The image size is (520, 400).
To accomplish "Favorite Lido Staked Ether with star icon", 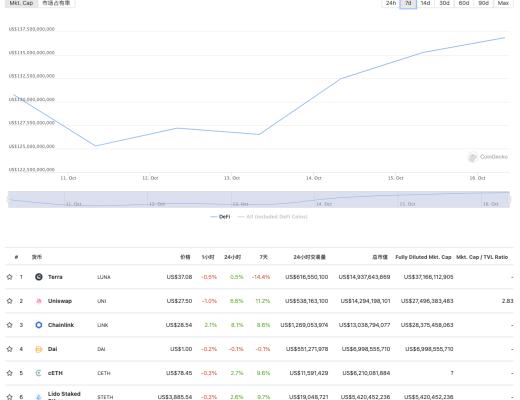I will click(9, 397).
